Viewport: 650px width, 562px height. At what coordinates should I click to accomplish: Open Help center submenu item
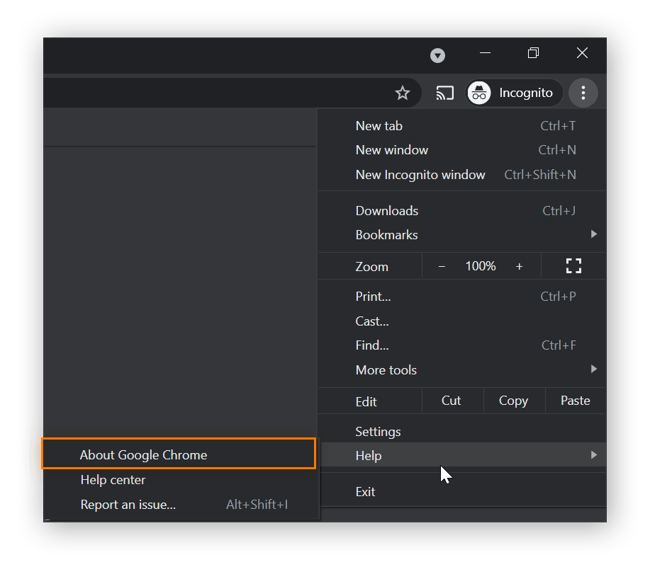(x=181, y=480)
